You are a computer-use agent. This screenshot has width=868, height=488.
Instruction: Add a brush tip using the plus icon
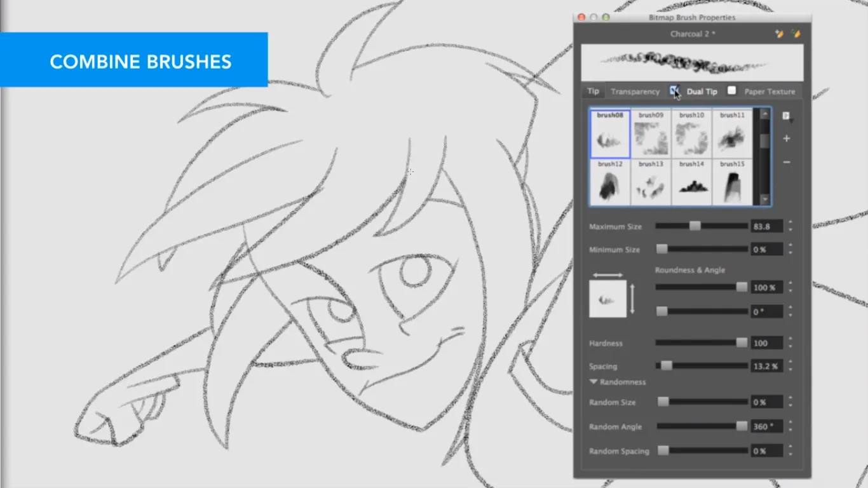[x=787, y=139]
